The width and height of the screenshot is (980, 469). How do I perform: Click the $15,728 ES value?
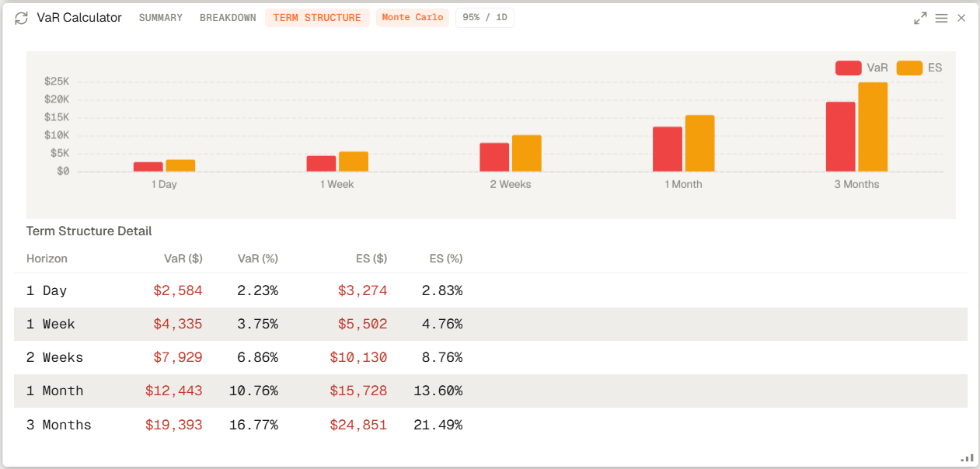point(358,391)
